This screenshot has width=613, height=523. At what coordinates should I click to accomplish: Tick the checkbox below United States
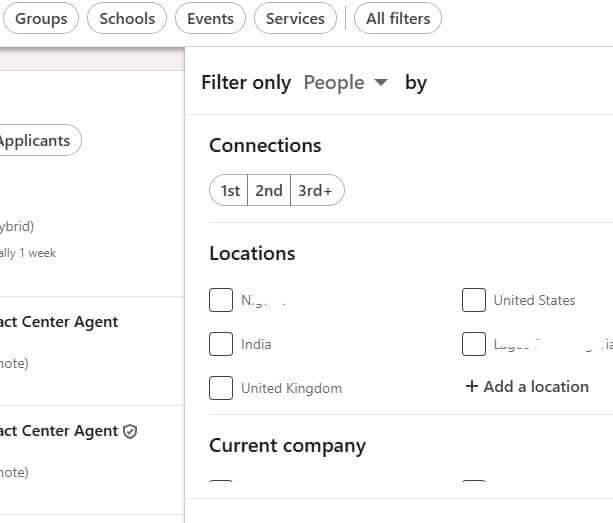(474, 344)
